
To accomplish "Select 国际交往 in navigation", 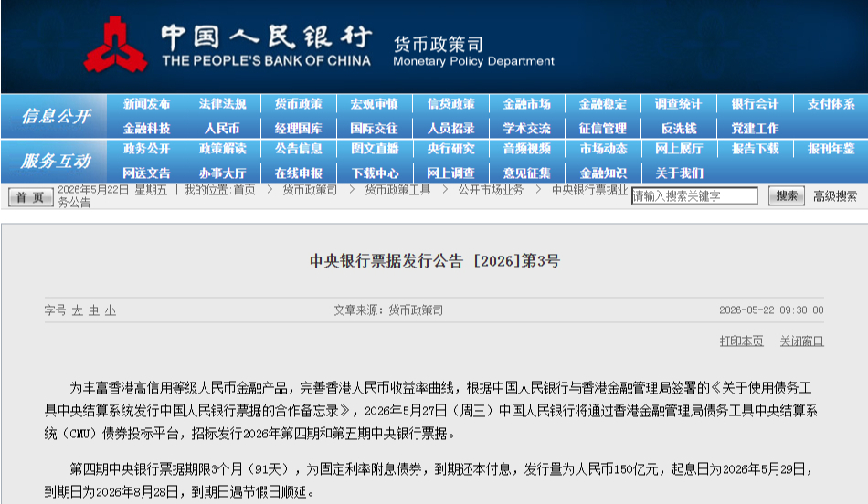I will click(x=375, y=129).
